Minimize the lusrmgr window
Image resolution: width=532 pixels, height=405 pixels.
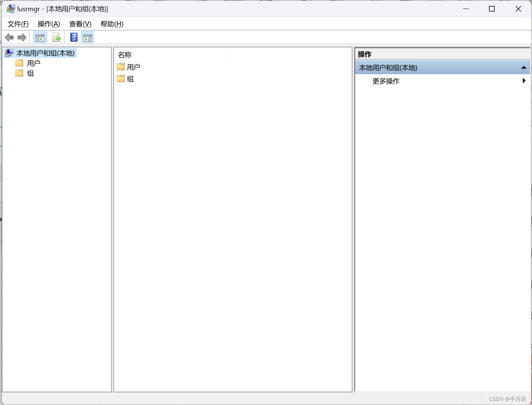click(466, 9)
